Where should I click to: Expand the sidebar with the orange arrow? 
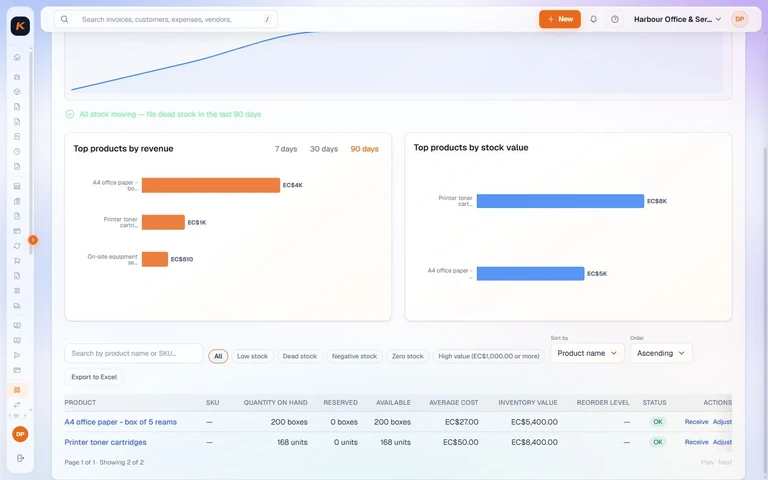coord(33,240)
